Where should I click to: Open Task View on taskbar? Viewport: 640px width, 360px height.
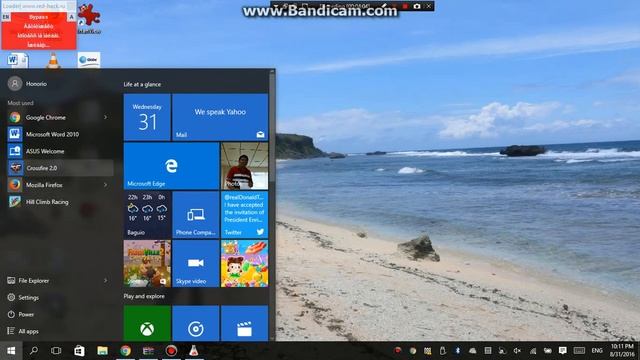[56, 351]
